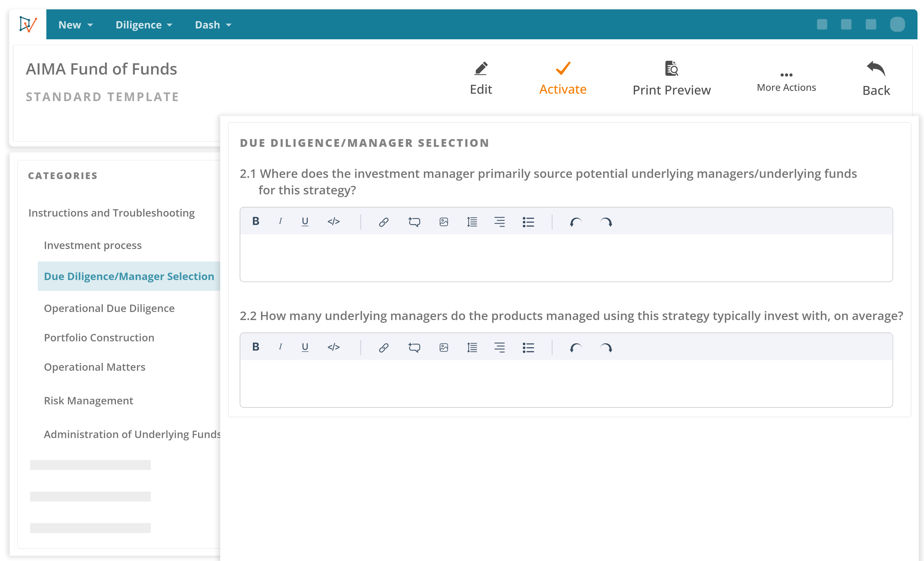The height and width of the screenshot is (561, 924).
Task: Select Operational Due Diligence category
Action: pyautogui.click(x=109, y=308)
